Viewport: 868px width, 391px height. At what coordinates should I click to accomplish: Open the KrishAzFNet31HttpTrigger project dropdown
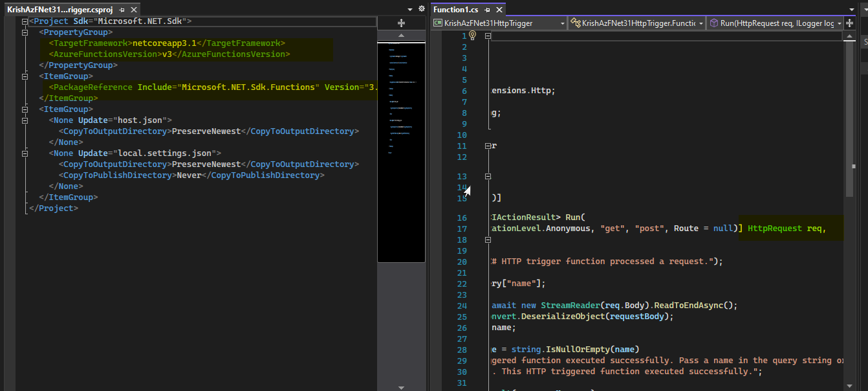point(499,23)
